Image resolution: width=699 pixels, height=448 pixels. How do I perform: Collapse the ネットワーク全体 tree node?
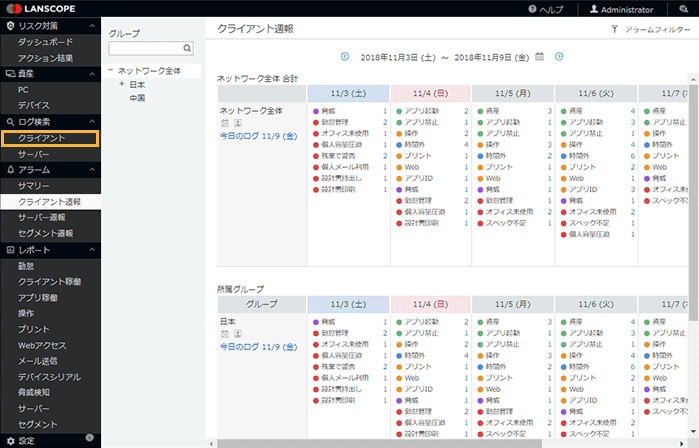click(x=111, y=71)
